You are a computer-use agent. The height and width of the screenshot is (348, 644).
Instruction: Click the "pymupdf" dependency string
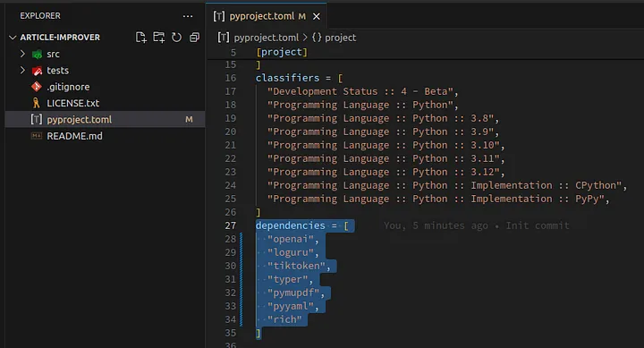click(x=293, y=293)
